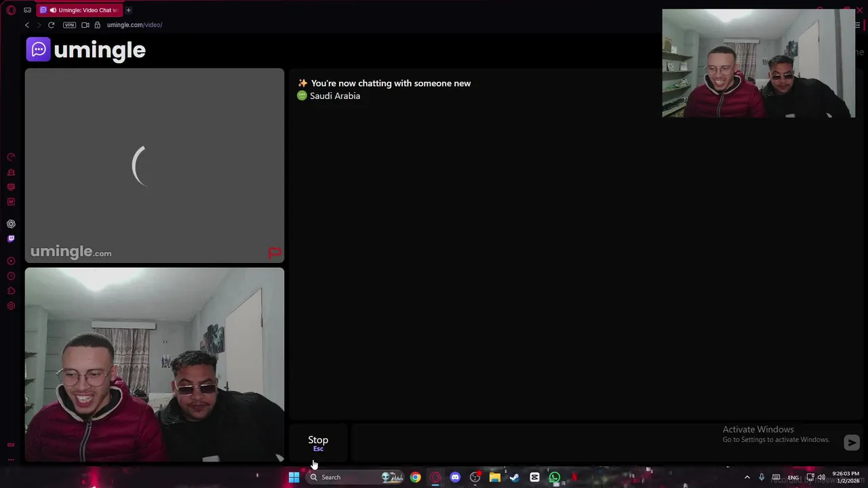Show hidden system tray icons
Screen dimensions: 868x488
(x=747, y=477)
